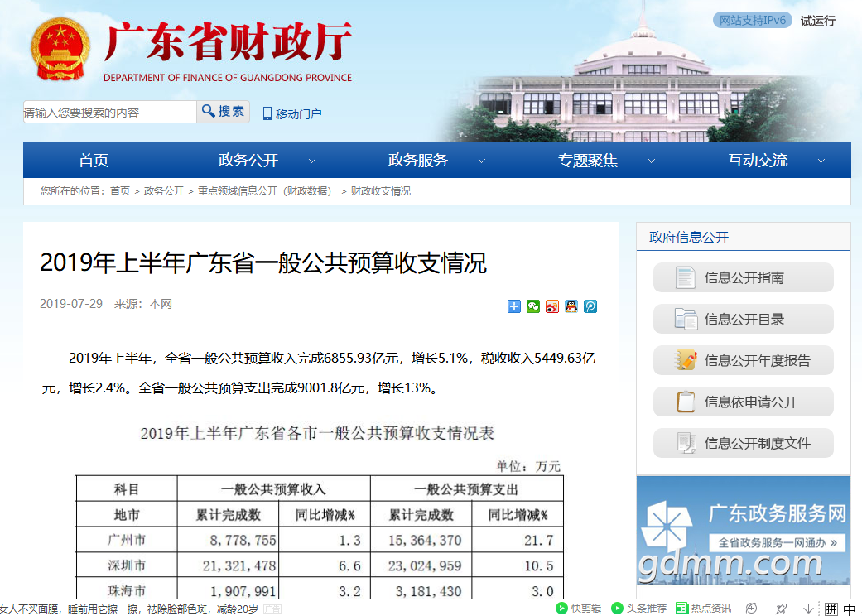The width and height of the screenshot is (862, 616).
Task: Open the 移动门户 link
Action: coord(298,113)
